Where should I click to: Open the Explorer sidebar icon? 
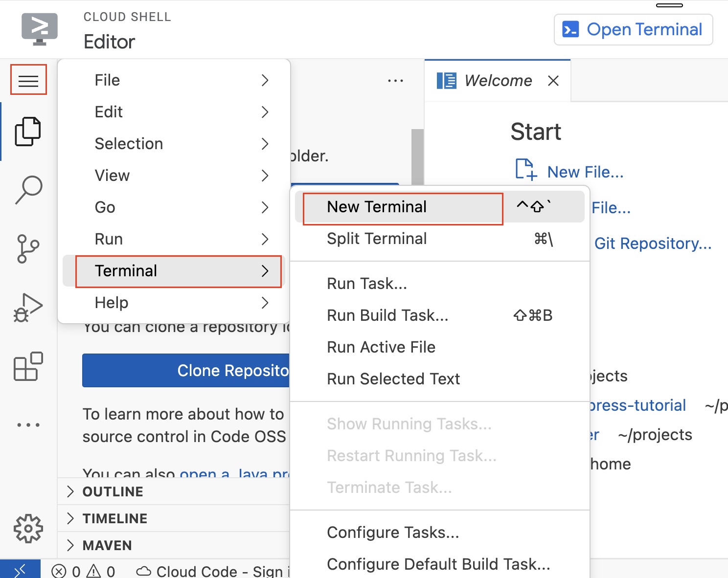click(x=28, y=131)
